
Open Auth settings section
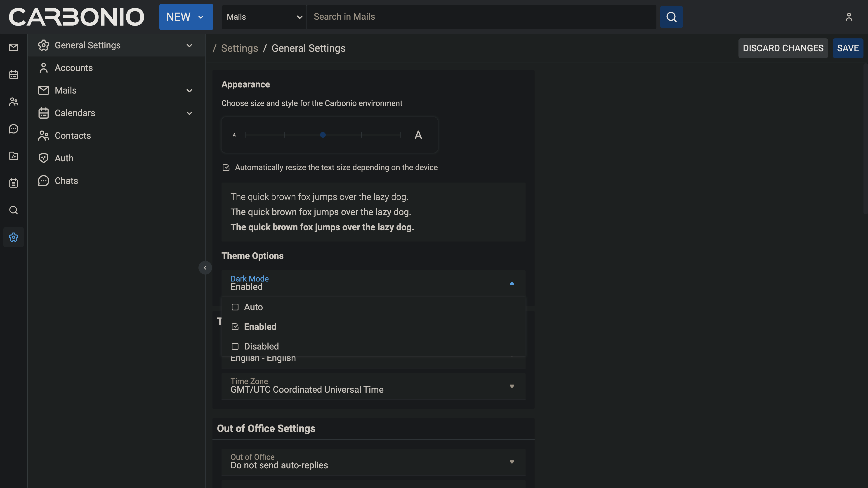[x=64, y=158]
